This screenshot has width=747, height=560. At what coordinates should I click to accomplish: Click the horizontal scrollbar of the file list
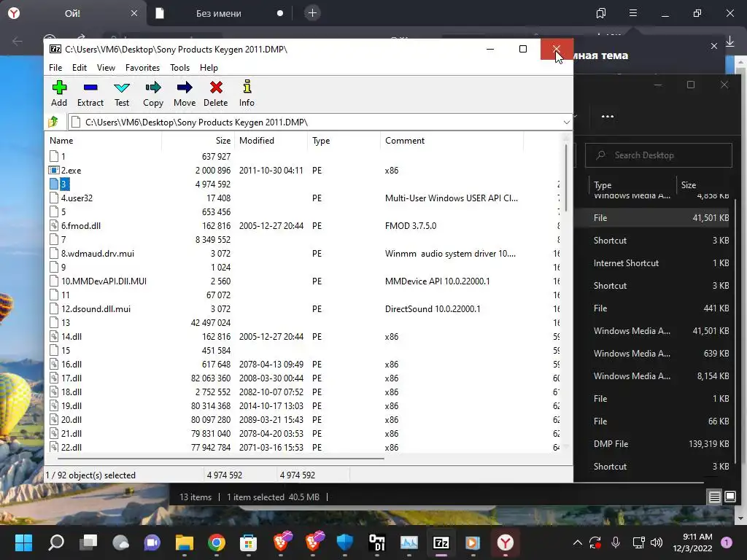pyautogui.click(x=221, y=459)
